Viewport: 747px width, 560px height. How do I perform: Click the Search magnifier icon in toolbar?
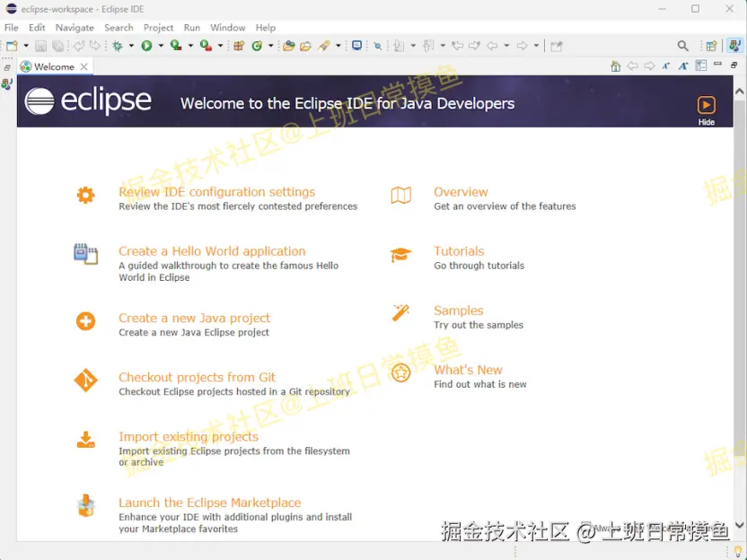683,45
